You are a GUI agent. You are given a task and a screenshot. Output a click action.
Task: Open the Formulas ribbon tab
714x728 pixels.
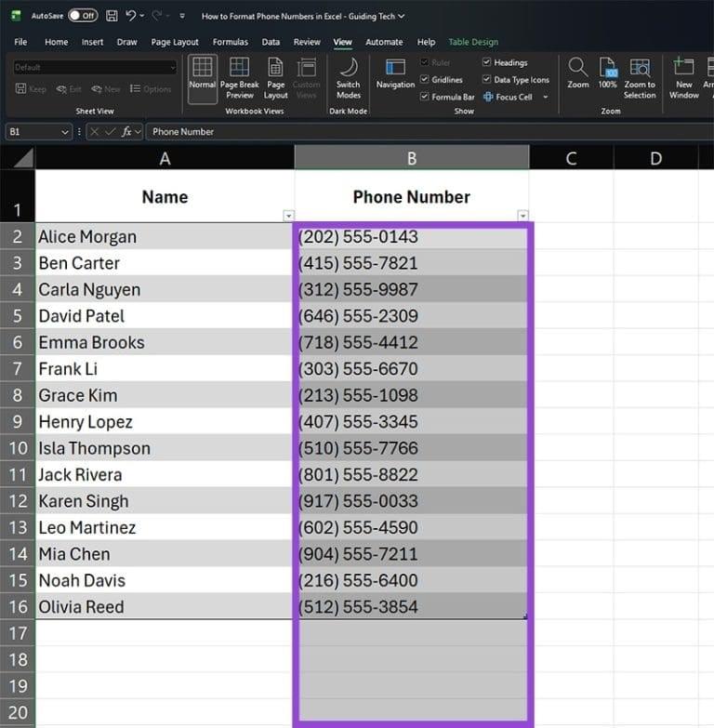click(230, 42)
